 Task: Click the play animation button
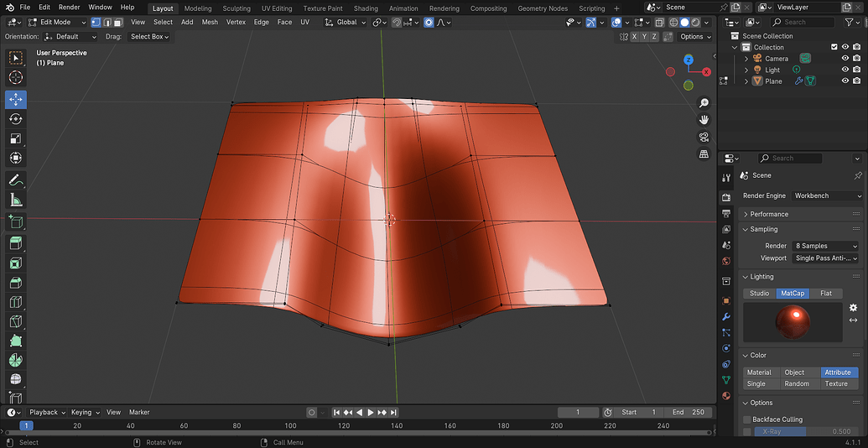(x=371, y=412)
